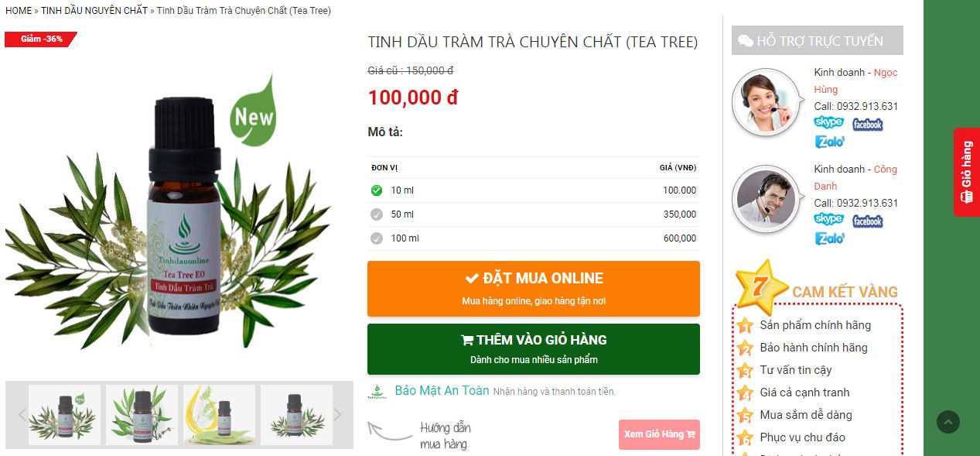Viewport: 980px width, 456px height.
Task: Open Facebook icon for Ngọc Hùng
Action: [x=867, y=124]
